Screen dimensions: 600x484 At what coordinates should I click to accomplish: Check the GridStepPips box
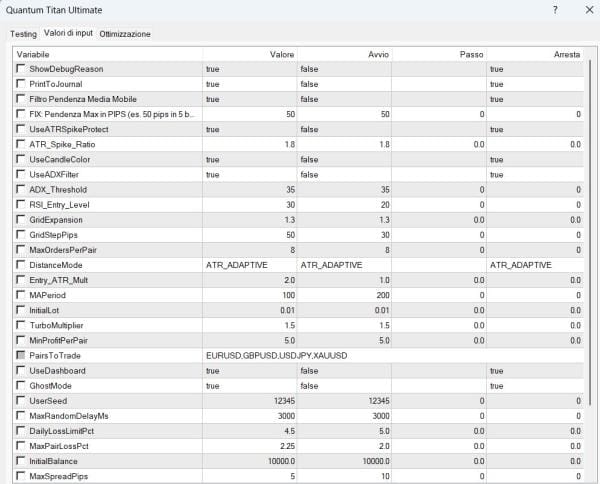pyautogui.click(x=21, y=235)
